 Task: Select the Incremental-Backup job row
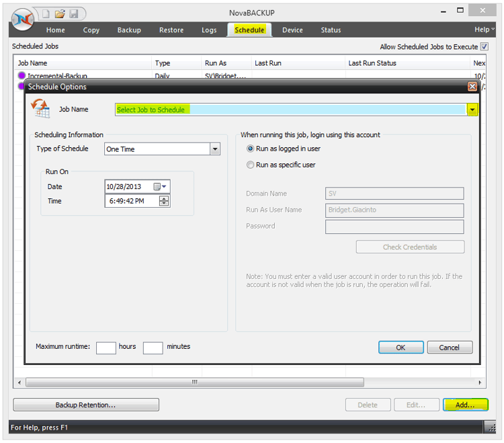click(x=250, y=75)
